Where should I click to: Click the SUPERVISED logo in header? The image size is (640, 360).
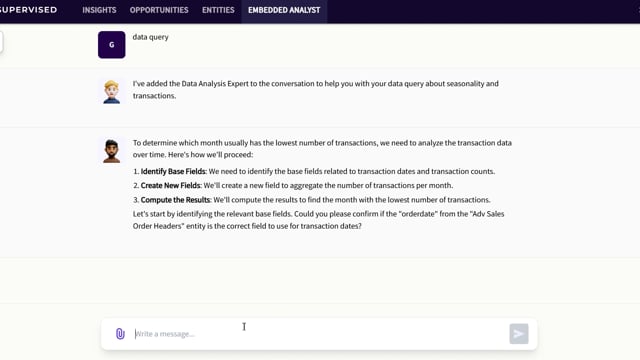[x=28, y=10]
